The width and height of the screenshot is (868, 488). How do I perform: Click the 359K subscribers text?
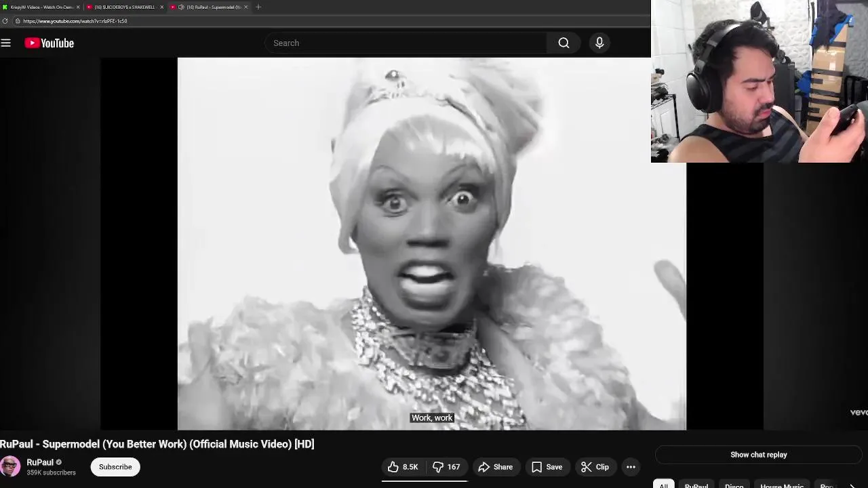pos(51,472)
